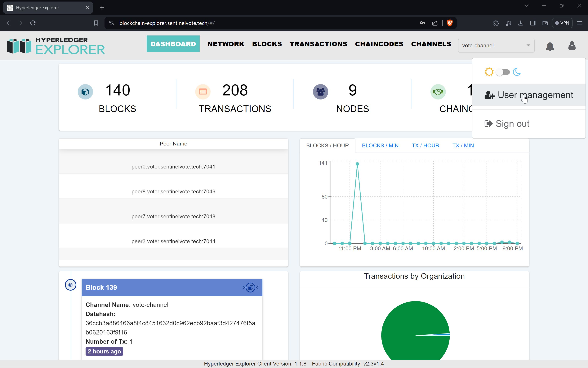
Task: Click the sun light-theme icon
Action: [489, 72]
